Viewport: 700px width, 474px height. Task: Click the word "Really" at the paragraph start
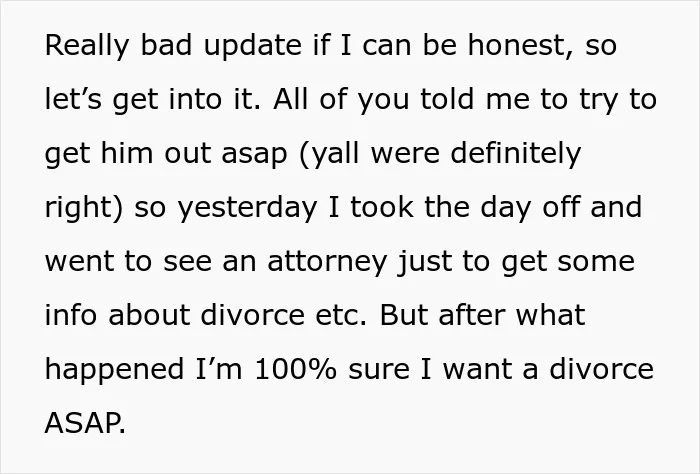(x=87, y=46)
